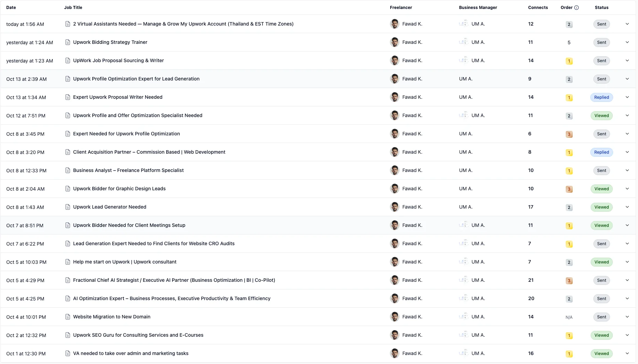Screen dimensions: 638x364
Task: Expand the Client Acquisition Partner row details
Action: [627, 152]
